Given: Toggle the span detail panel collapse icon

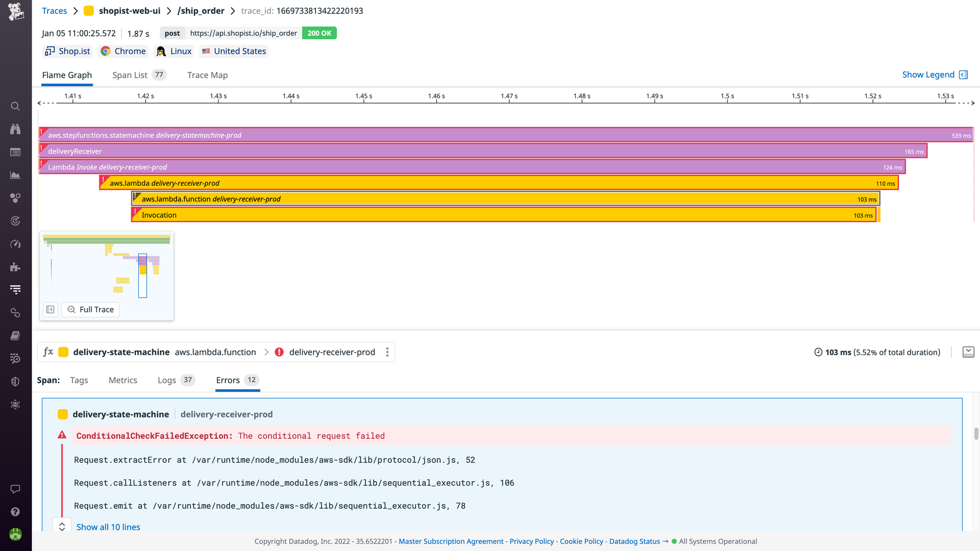Looking at the screenshot, I should [x=968, y=351].
